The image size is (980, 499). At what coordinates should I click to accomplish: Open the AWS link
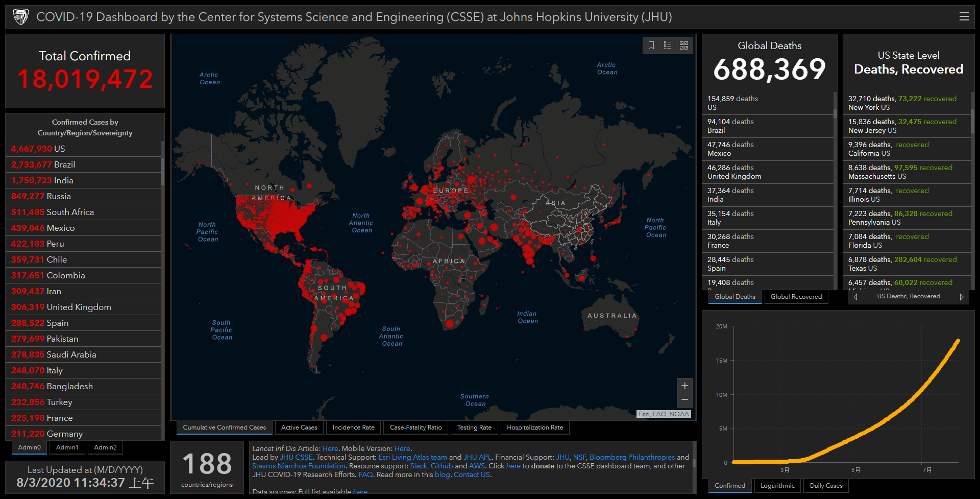pyautogui.click(x=477, y=466)
